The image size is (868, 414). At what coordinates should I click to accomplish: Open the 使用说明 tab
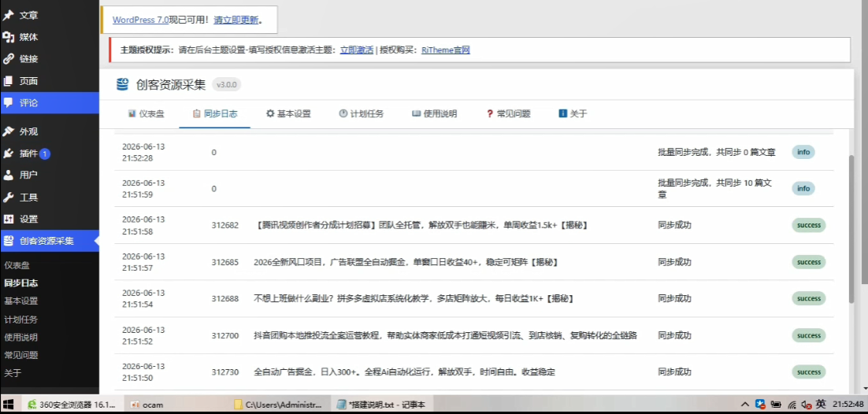(x=435, y=114)
